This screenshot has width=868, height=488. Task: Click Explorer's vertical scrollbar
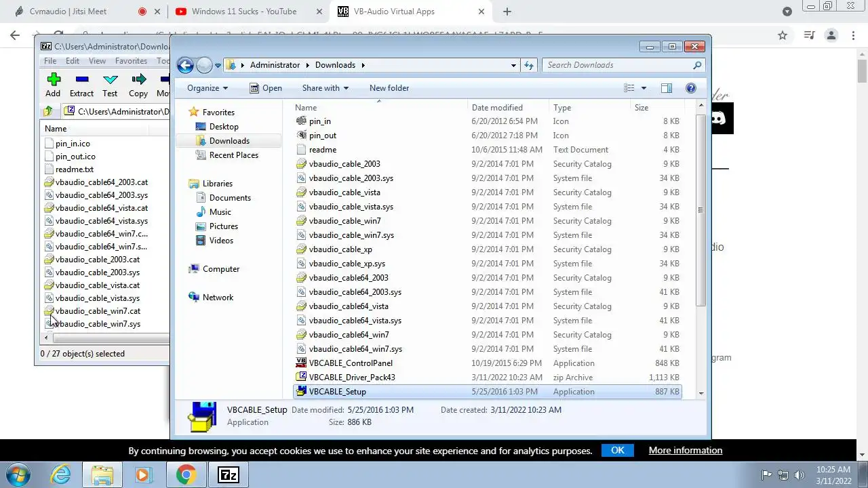point(701,210)
